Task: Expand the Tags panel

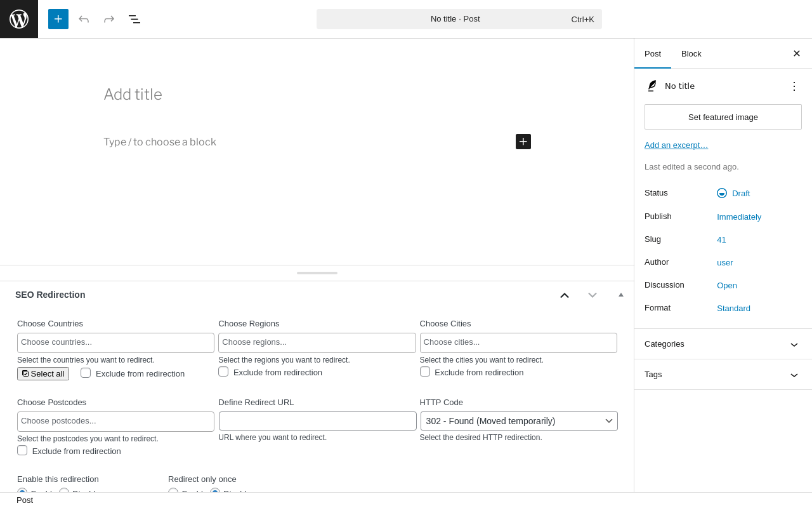Action: pos(723,375)
